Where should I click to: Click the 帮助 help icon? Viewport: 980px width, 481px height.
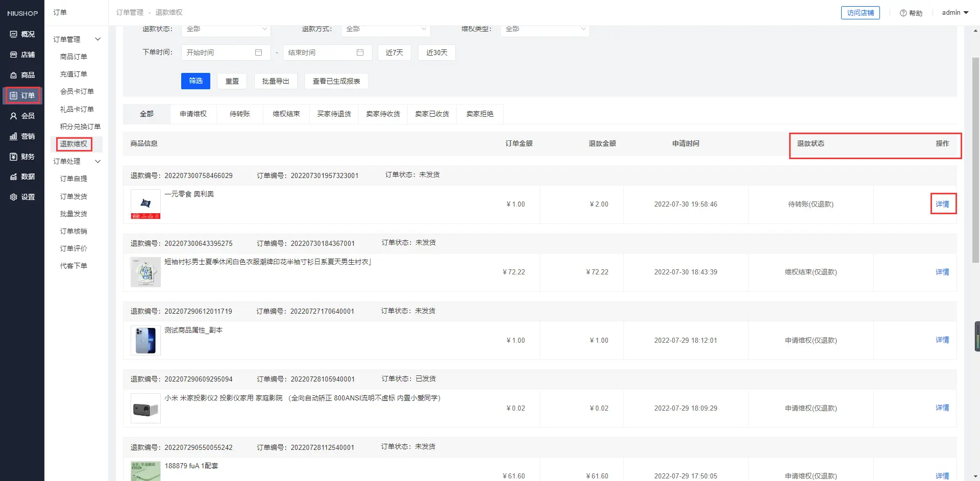(903, 13)
